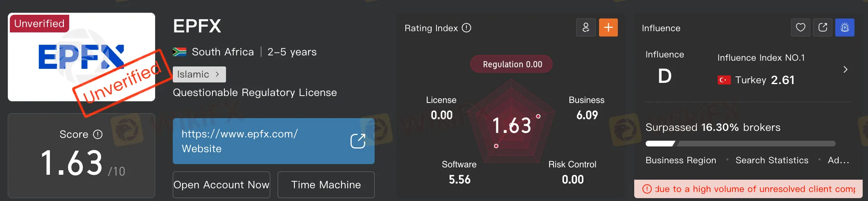Open external link icon on website box

click(x=357, y=141)
